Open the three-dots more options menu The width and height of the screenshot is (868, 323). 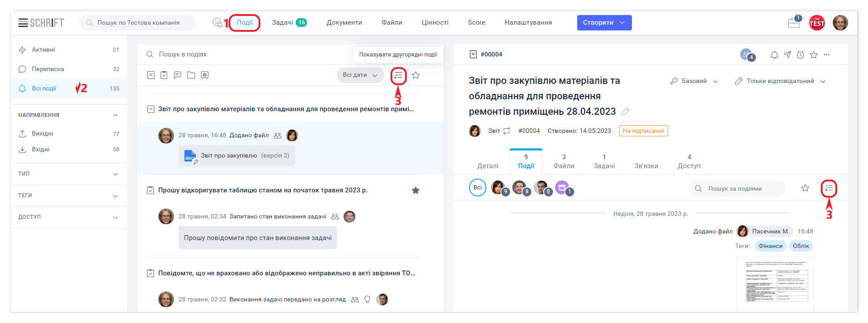827,55
